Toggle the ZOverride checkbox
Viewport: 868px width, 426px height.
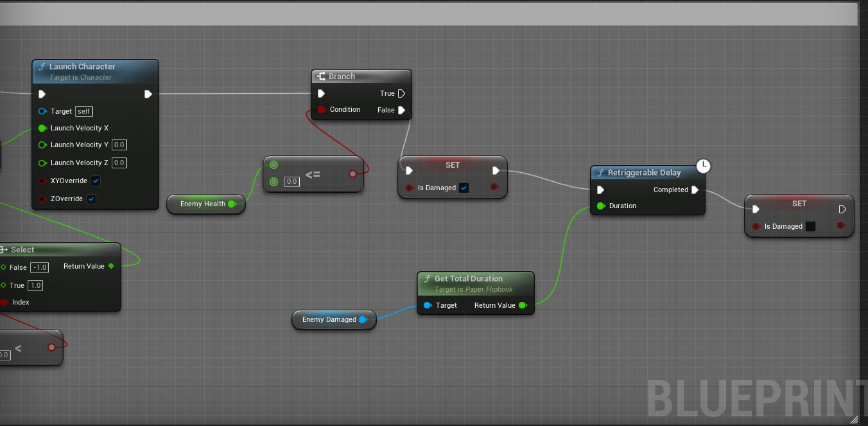point(91,199)
